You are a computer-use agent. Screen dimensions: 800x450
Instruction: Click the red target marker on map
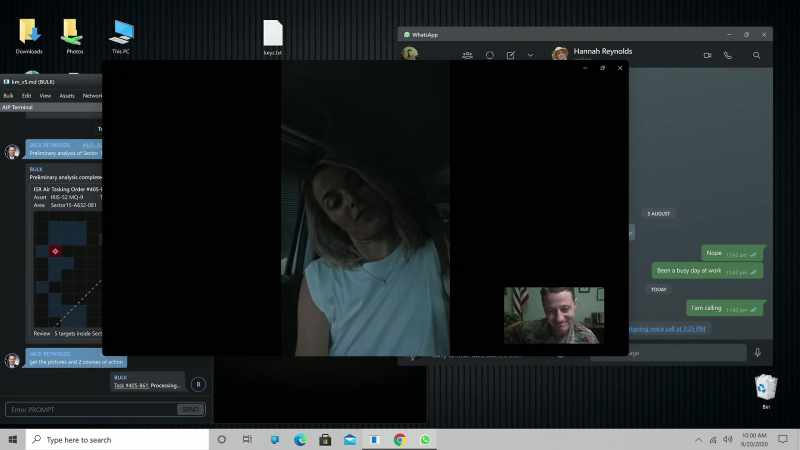[55, 251]
